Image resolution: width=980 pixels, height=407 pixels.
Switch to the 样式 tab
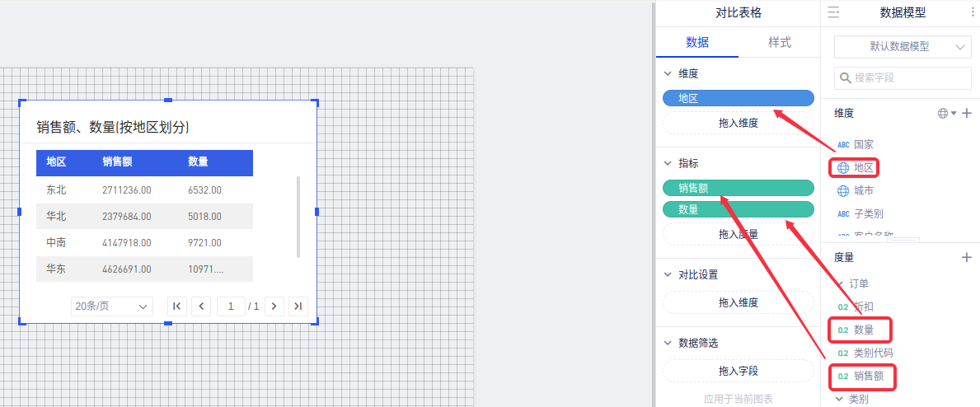pos(779,43)
